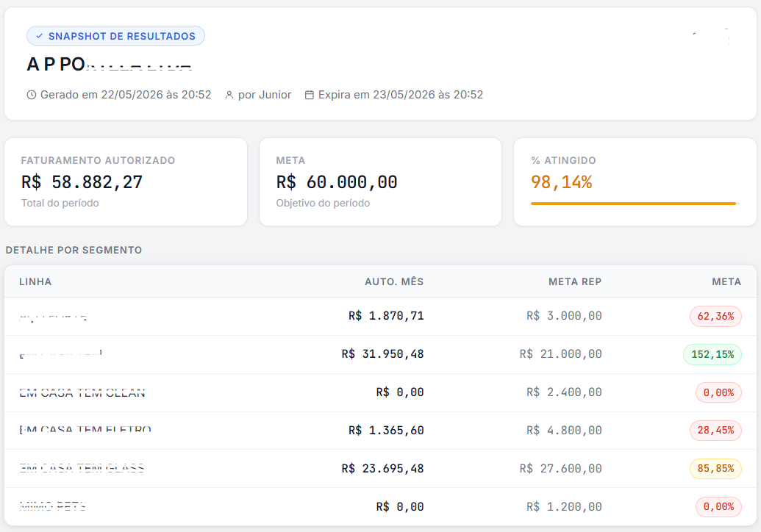The image size is (761, 532).
Task: Click the R$ 1.365,60 cell
Action: 386,431
